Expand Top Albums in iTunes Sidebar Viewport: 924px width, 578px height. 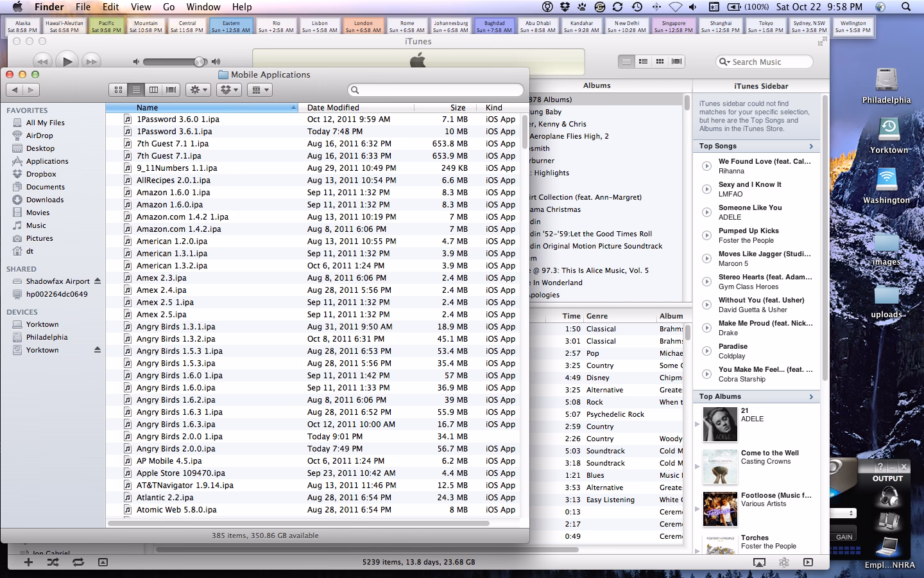point(811,397)
